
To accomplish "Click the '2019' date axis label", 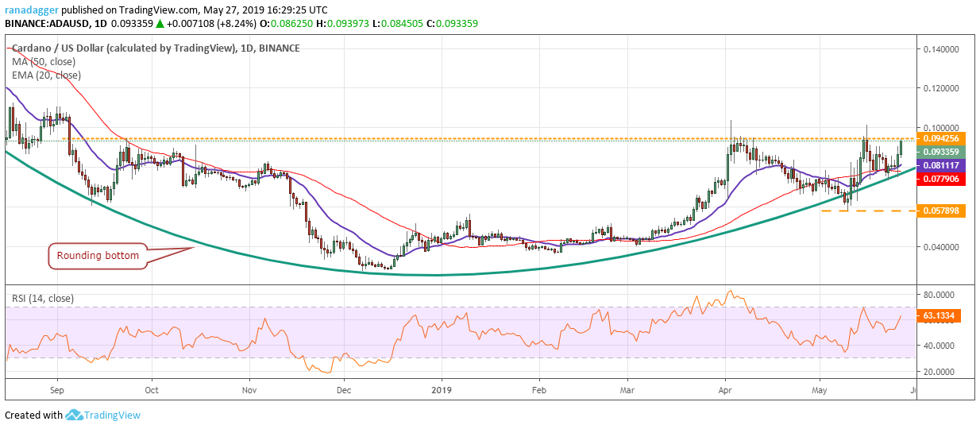I will [x=442, y=391].
